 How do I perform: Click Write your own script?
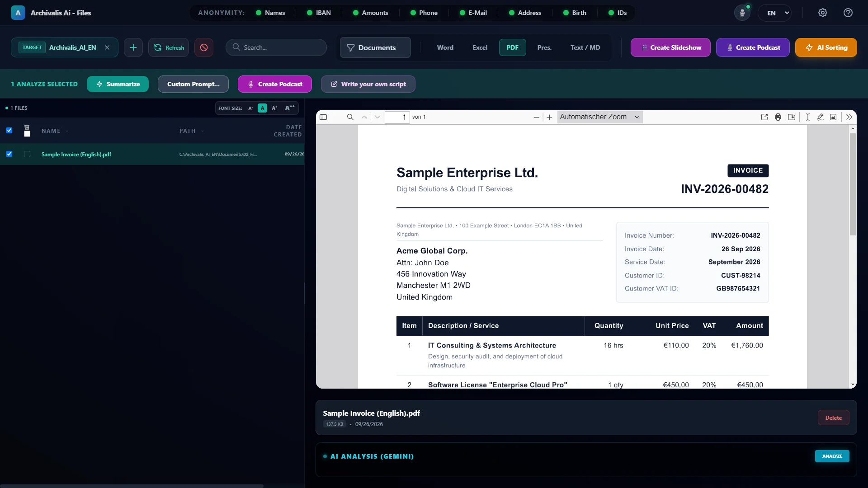[368, 84]
